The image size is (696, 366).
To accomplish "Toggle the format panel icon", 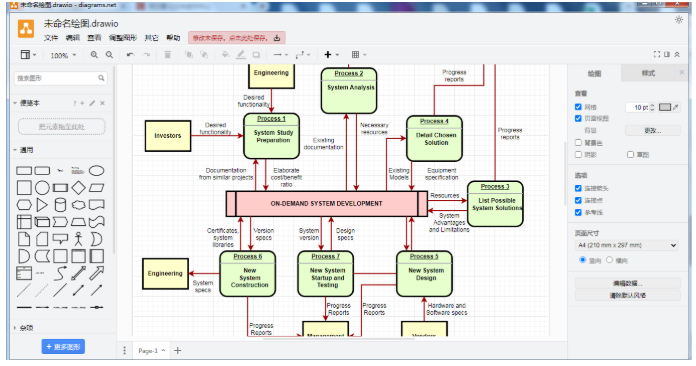I will [x=667, y=54].
